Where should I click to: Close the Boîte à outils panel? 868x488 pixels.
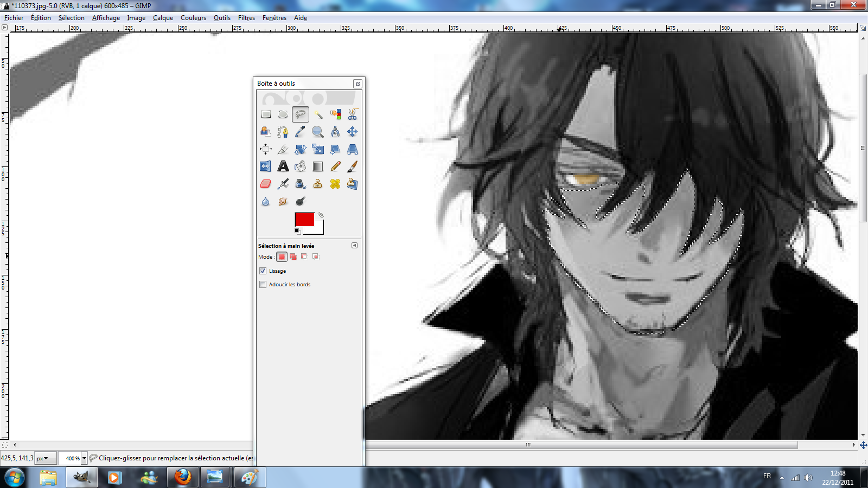[358, 84]
